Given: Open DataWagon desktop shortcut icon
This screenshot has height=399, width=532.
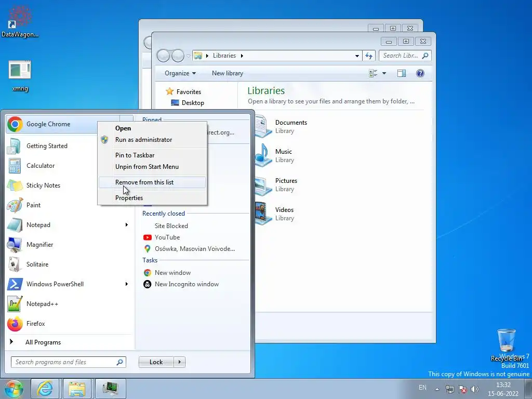Looking at the screenshot, I should pos(20,21).
